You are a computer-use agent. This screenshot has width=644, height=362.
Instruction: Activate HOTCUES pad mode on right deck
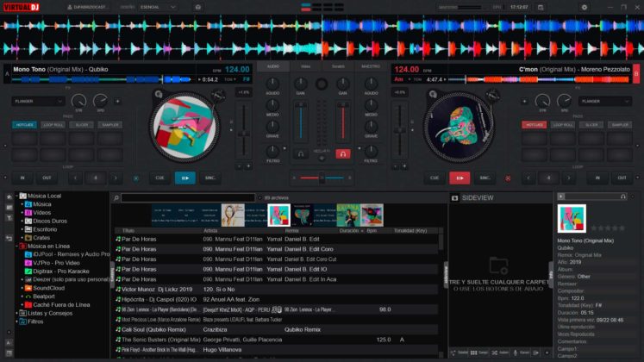pyautogui.click(x=534, y=125)
